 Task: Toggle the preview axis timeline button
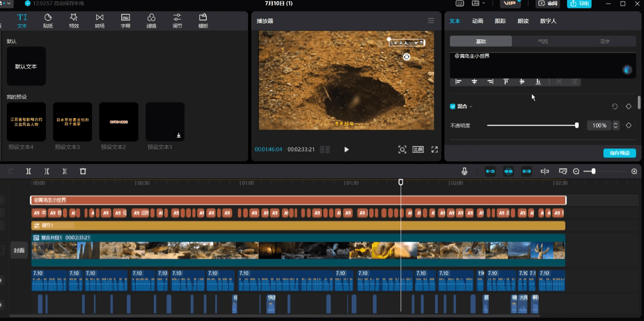[x=544, y=171]
